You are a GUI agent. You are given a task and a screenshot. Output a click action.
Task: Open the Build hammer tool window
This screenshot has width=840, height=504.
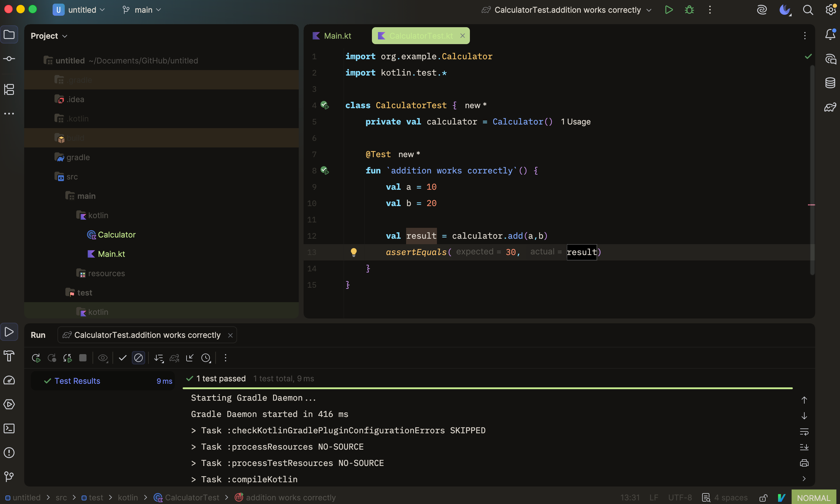tap(9, 356)
